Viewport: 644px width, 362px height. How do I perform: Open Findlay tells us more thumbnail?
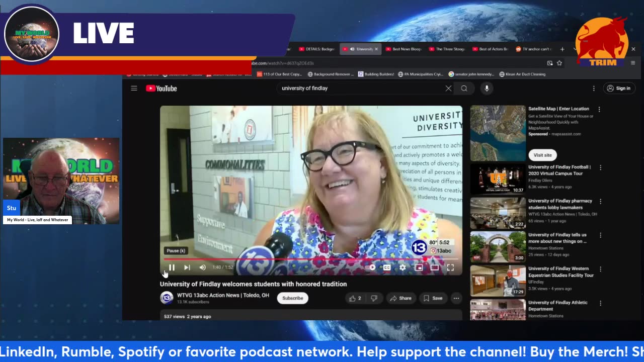[x=498, y=246]
